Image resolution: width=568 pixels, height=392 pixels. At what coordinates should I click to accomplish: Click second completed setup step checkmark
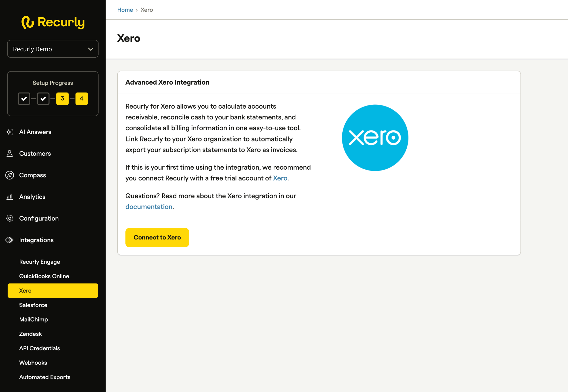43,99
